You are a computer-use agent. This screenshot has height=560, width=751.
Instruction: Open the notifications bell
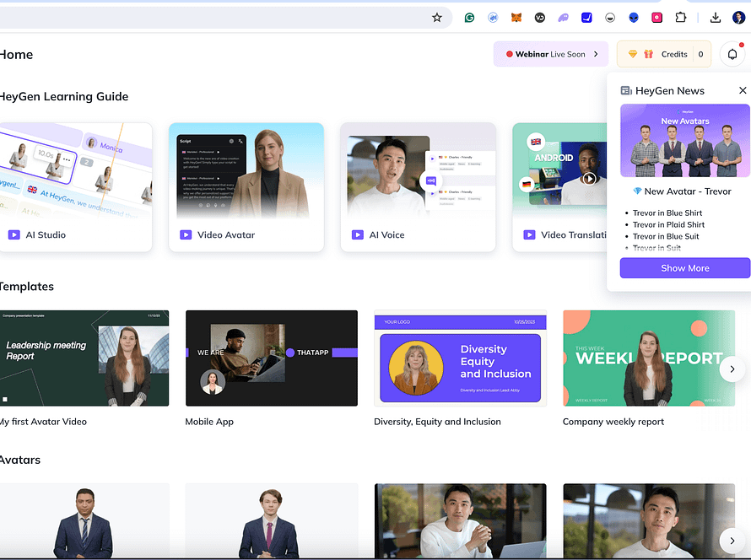[x=732, y=54]
